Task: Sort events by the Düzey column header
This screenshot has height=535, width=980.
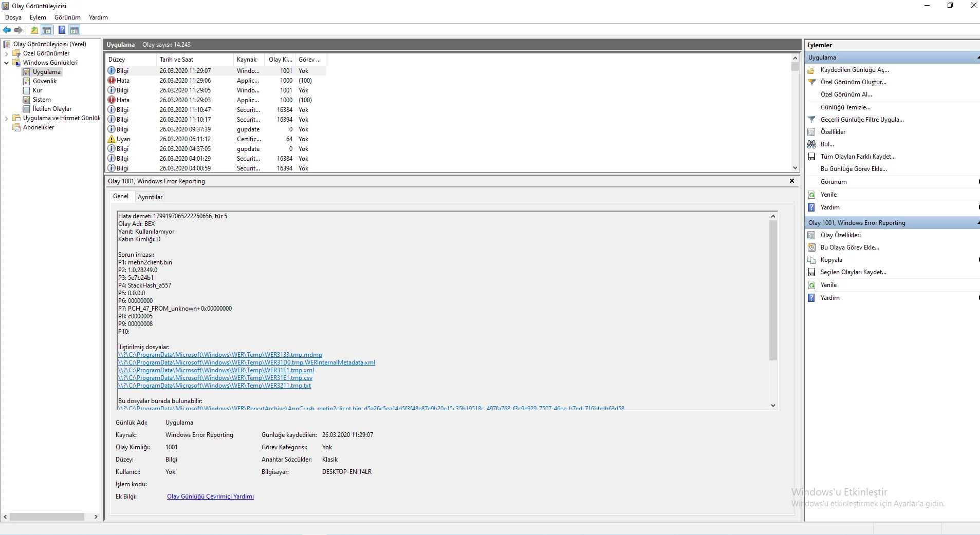Action: (x=131, y=60)
